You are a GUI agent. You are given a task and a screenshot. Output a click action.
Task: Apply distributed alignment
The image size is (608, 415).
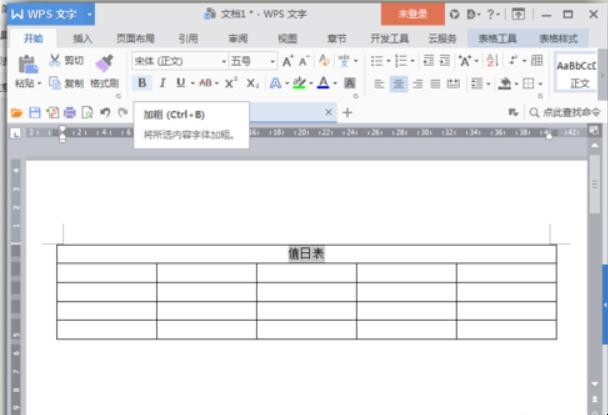(x=453, y=83)
